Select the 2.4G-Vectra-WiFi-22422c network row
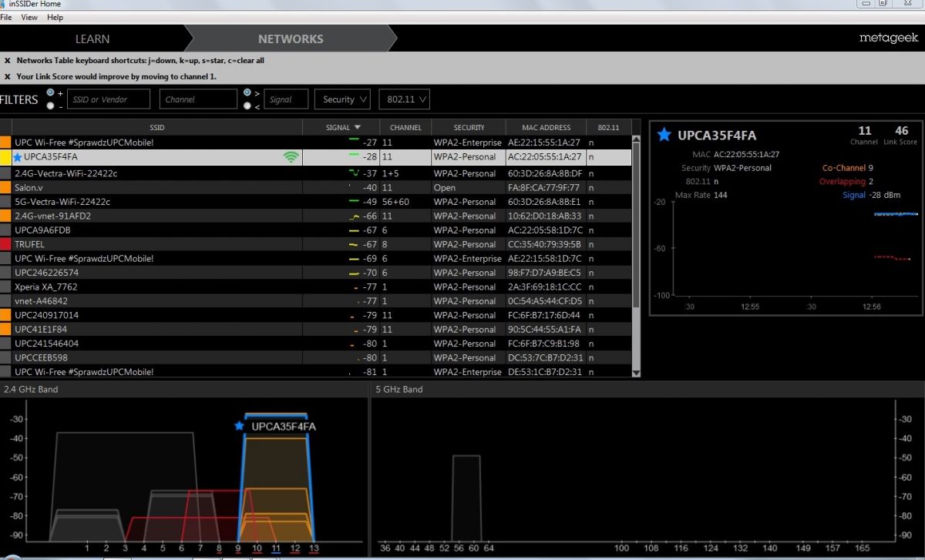Image resolution: width=925 pixels, height=560 pixels. (x=315, y=173)
